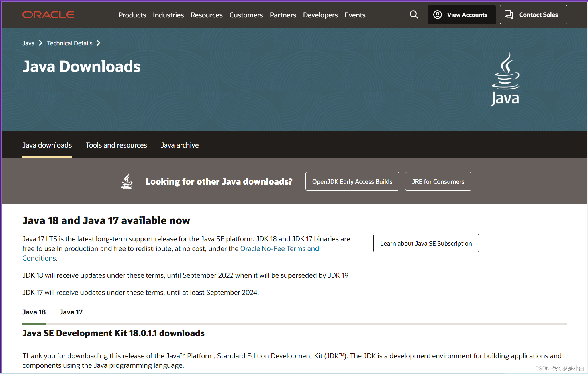The width and height of the screenshot is (588, 374).
Task: Open the Partners menu
Action: (283, 15)
